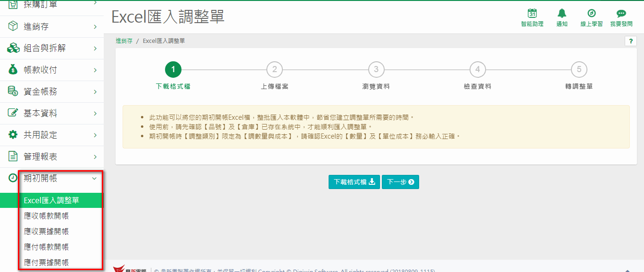Click the question mark help button
Viewport: 644px width, 272px height.
click(630, 41)
